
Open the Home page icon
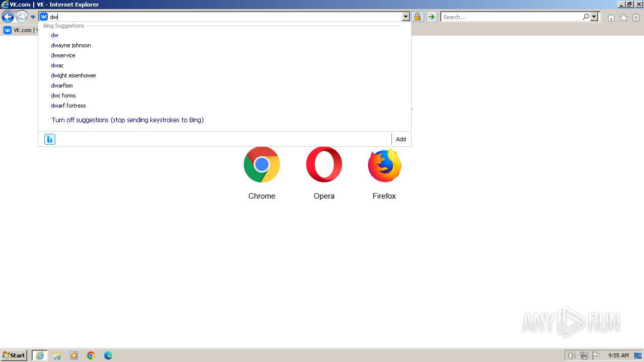point(611,18)
